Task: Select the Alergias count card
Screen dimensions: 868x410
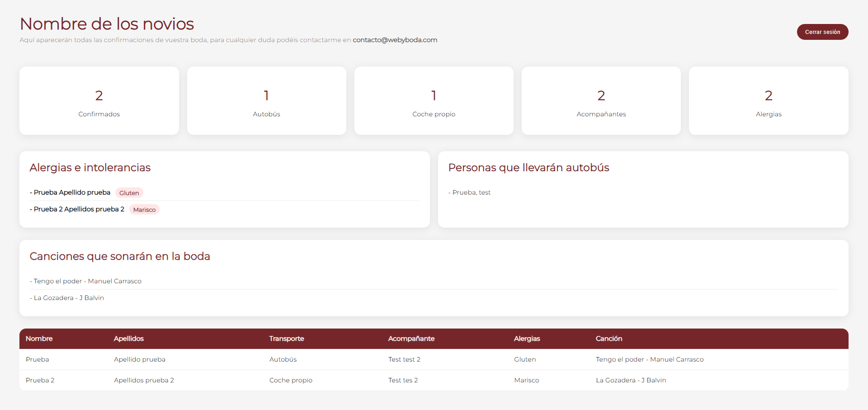Action: (769, 100)
